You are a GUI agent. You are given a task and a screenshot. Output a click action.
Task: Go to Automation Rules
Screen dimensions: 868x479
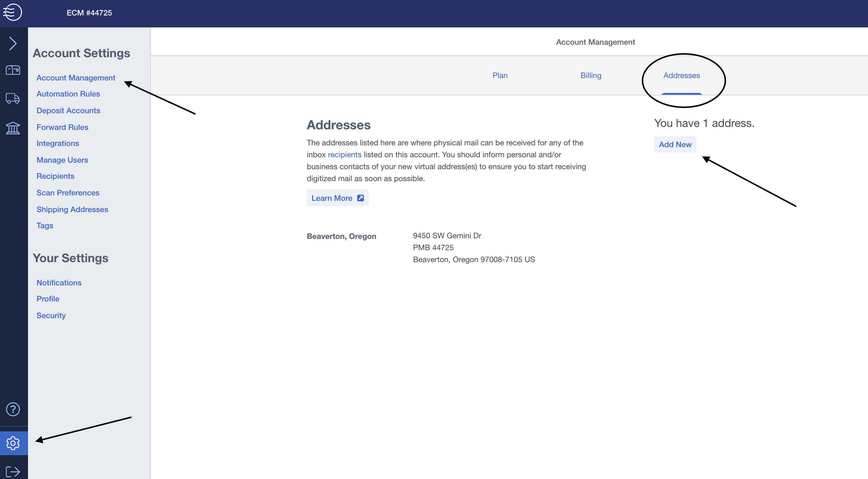click(68, 94)
